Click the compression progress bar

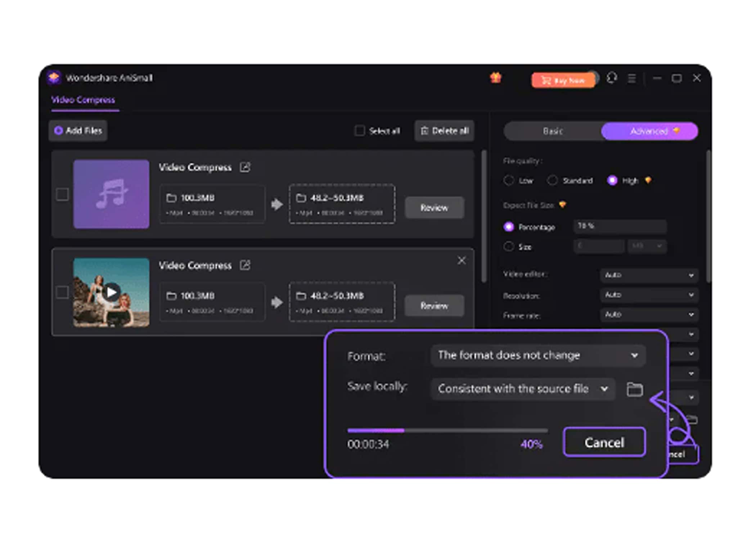pos(447,430)
